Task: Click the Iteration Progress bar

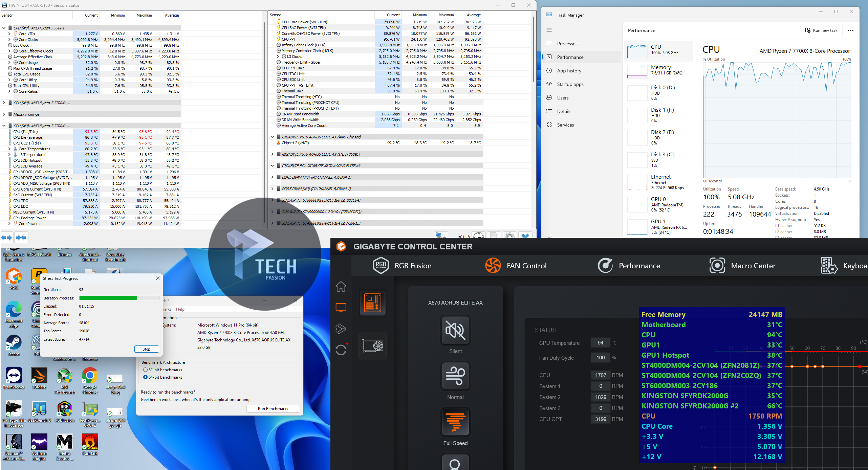Action: click(x=119, y=298)
